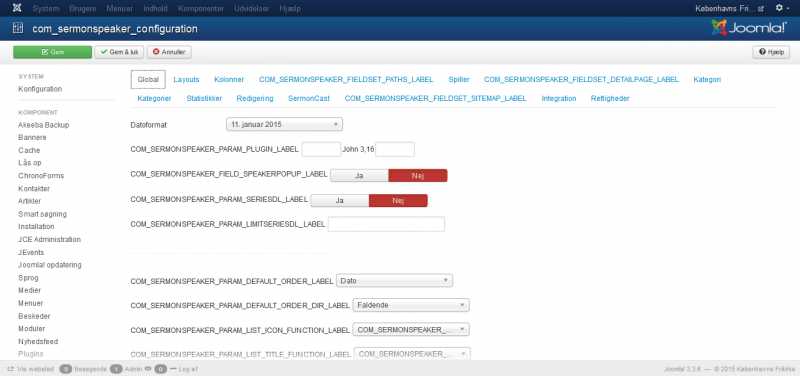800x376 pixels.
Task: Open ChronoForms in the sidebar
Action: click(41, 176)
